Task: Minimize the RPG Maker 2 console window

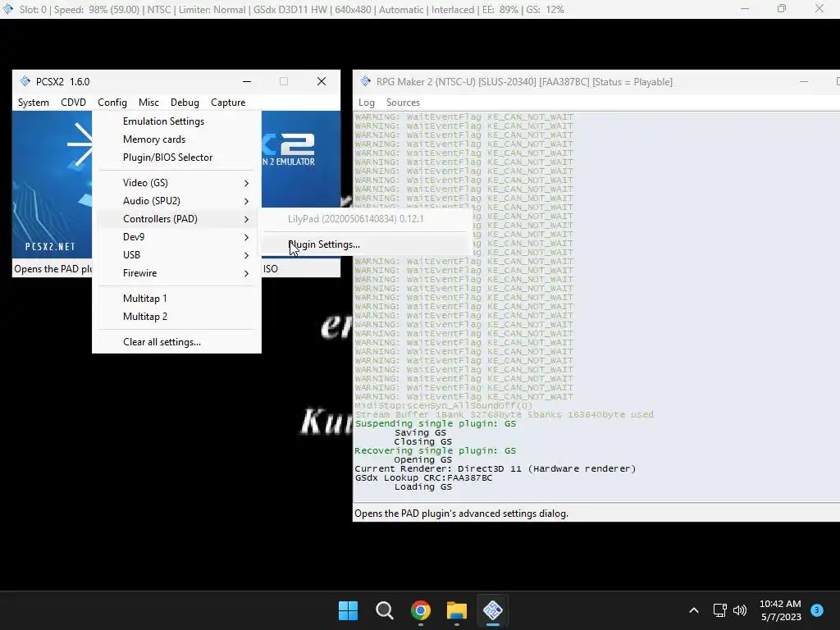Action: [x=804, y=81]
